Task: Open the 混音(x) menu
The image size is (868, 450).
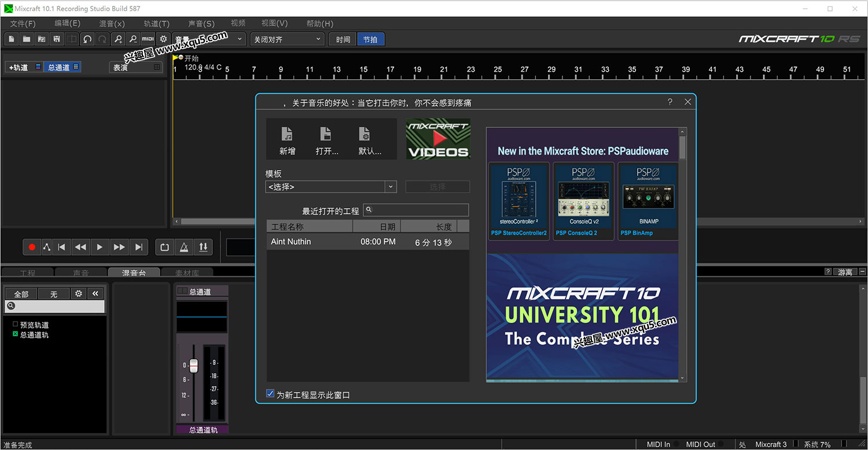Action: (x=112, y=24)
